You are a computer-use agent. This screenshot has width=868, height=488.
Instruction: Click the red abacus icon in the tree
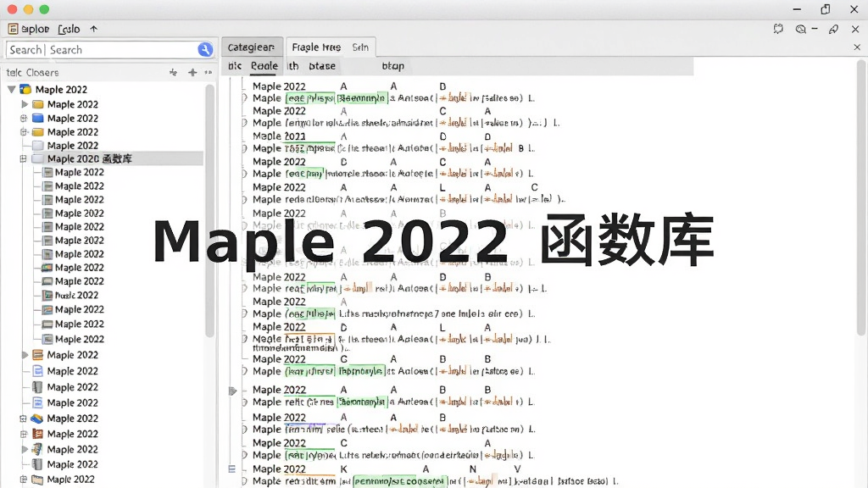tap(37, 434)
